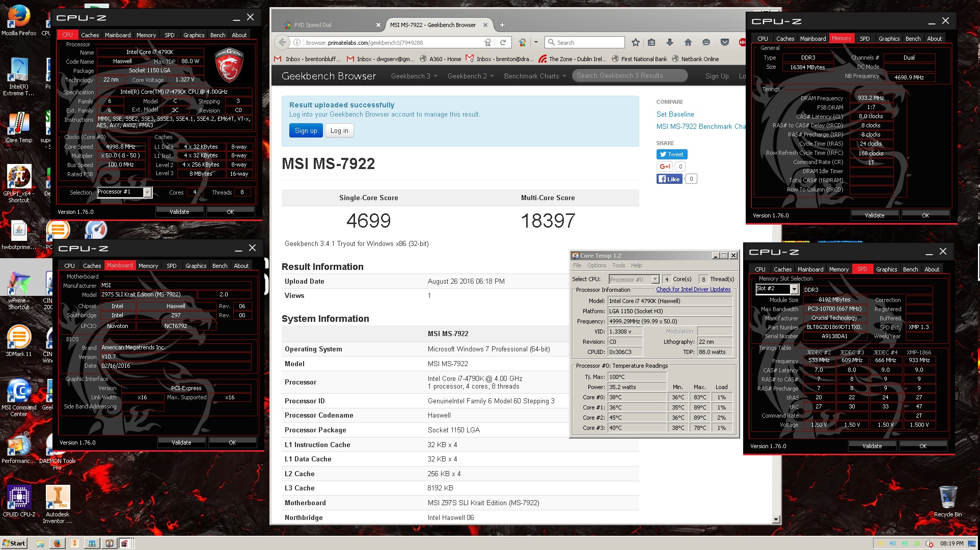
Task: Click the file explorer icon in taskbar
Action: point(40,543)
